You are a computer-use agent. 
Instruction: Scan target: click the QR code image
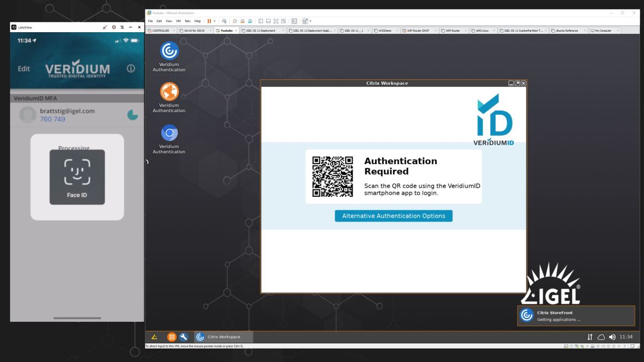[x=332, y=176]
